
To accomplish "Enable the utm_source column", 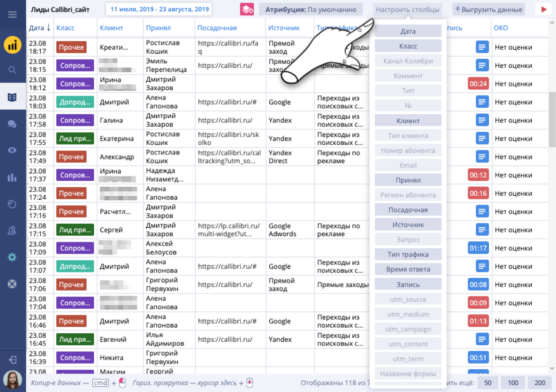I will [408, 299].
